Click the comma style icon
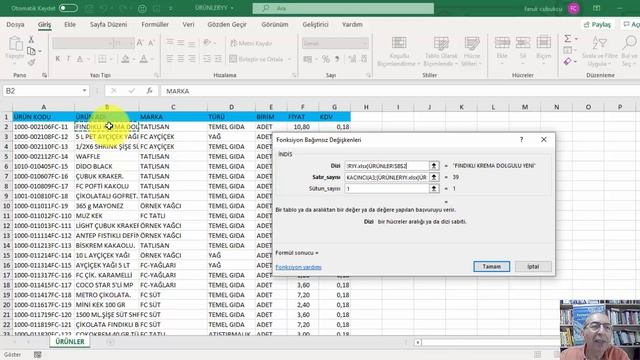Screen dimensions: 640x360 pyautogui.click(x=337, y=59)
